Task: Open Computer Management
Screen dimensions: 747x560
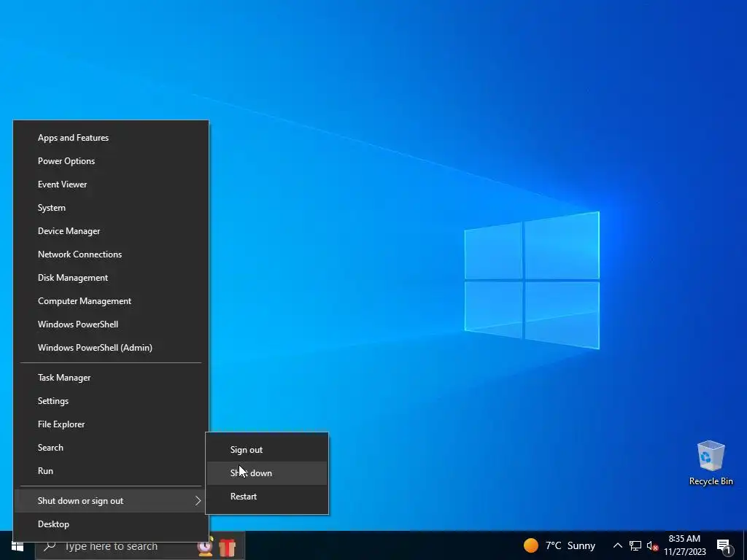Action: 111,301
